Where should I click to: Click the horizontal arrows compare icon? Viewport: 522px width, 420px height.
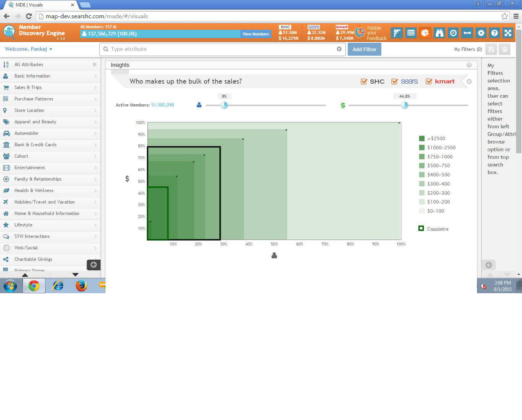pos(467,33)
